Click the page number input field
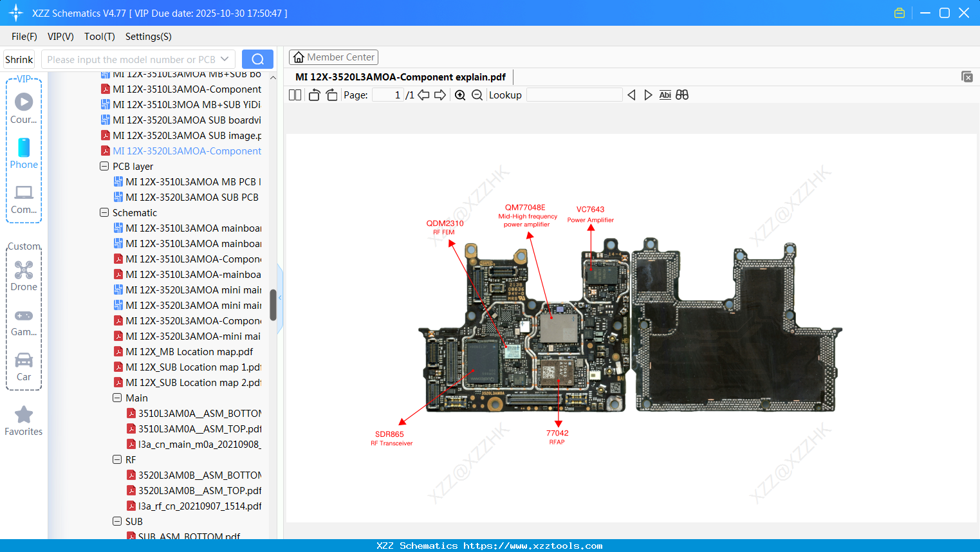 (386, 95)
